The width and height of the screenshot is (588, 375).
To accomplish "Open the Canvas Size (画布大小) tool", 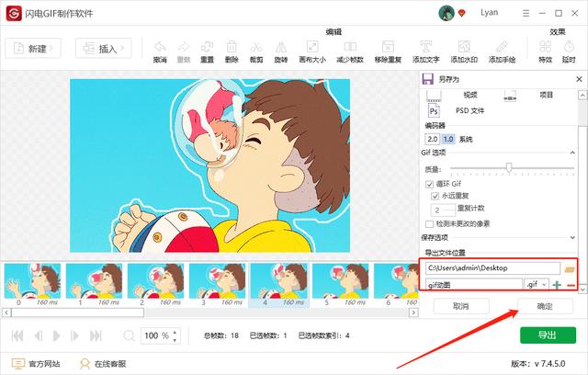I will click(x=312, y=49).
